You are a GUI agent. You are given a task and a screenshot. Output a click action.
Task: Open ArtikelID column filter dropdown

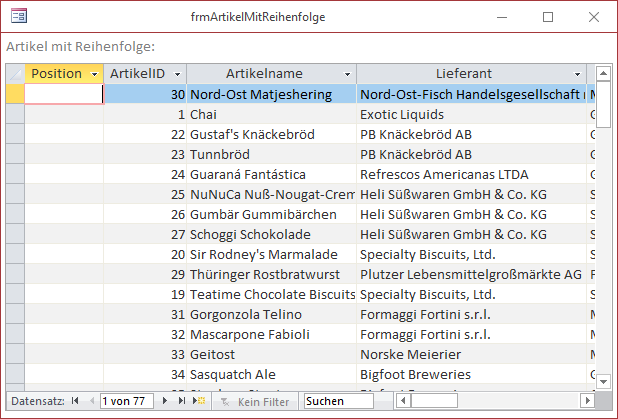(x=177, y=74)
